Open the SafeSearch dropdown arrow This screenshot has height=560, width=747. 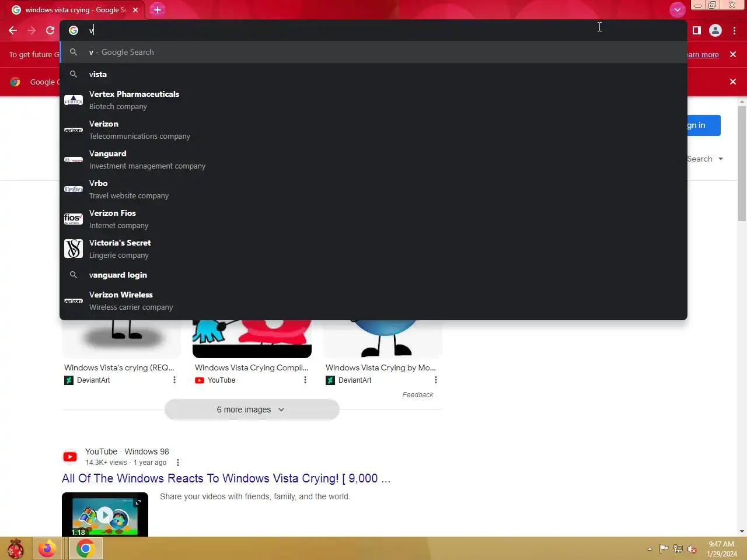721,159
